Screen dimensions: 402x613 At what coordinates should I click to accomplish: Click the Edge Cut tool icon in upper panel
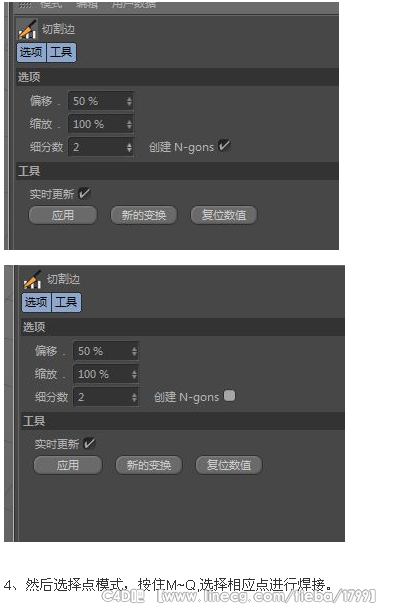coord(27,30)
